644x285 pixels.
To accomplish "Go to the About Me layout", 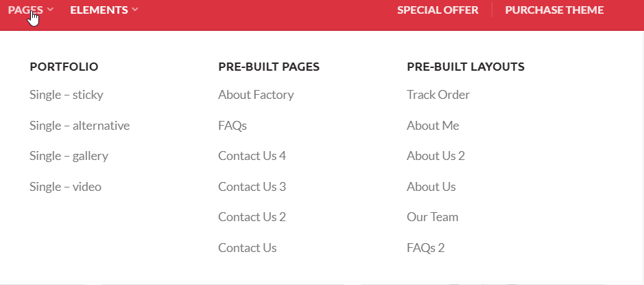I will 433,126.
